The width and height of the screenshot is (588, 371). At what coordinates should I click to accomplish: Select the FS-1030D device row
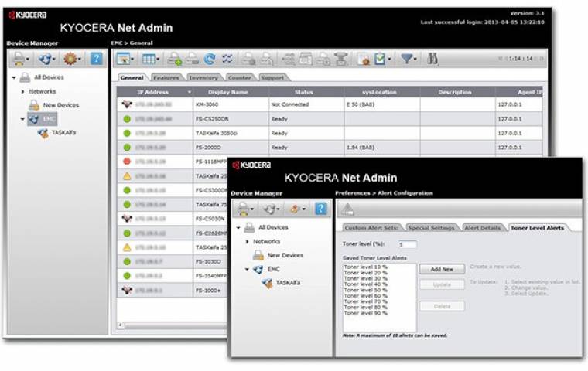coord(173,261)
